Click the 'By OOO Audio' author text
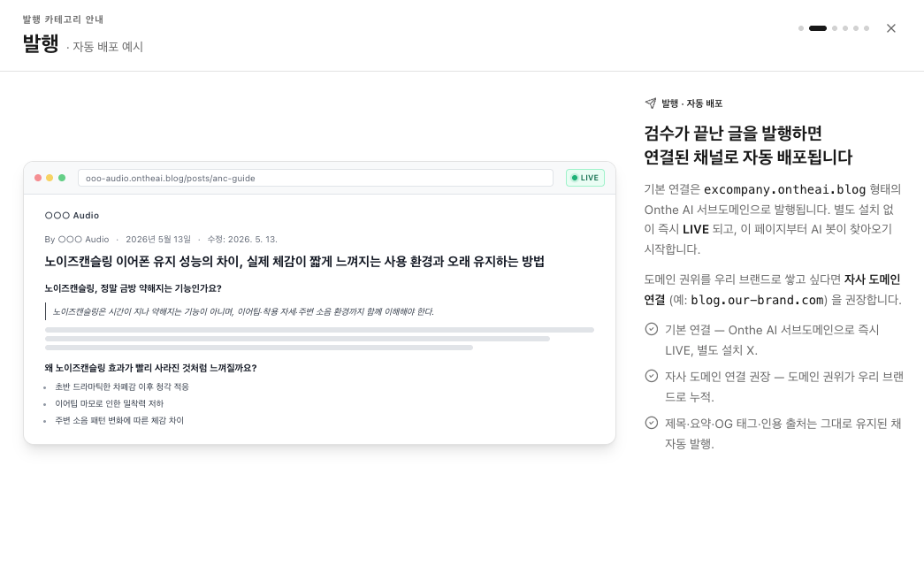 coord(77,240)
